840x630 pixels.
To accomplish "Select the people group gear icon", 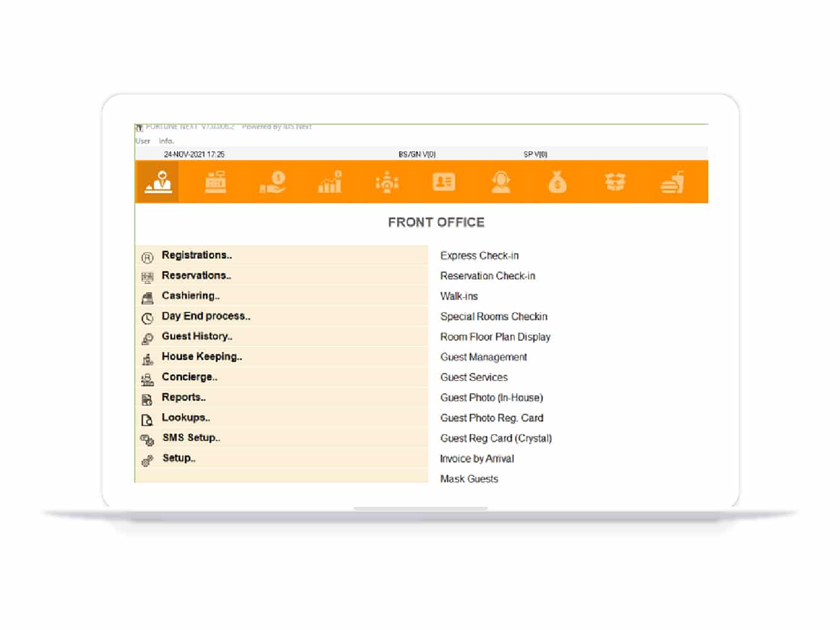I will [x=387, y=182].
